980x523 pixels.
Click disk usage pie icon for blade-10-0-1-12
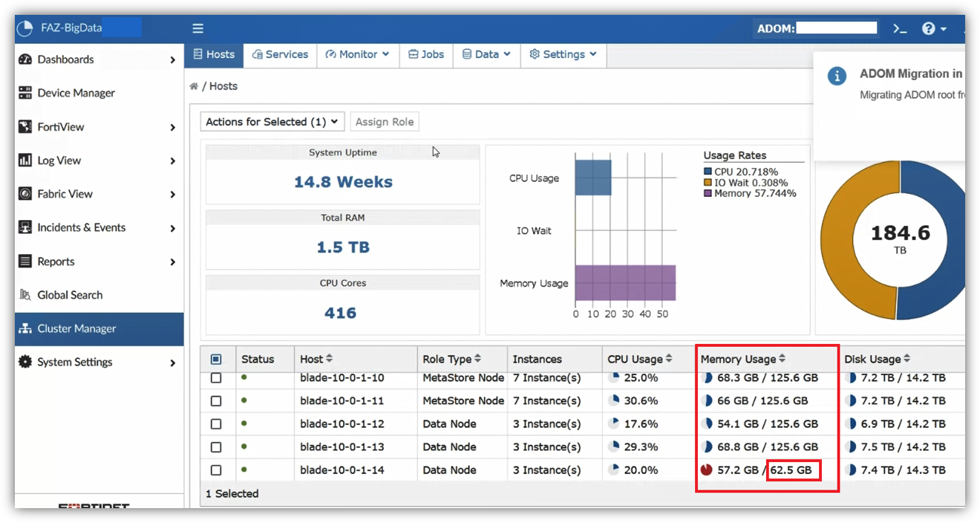(851, 424)
